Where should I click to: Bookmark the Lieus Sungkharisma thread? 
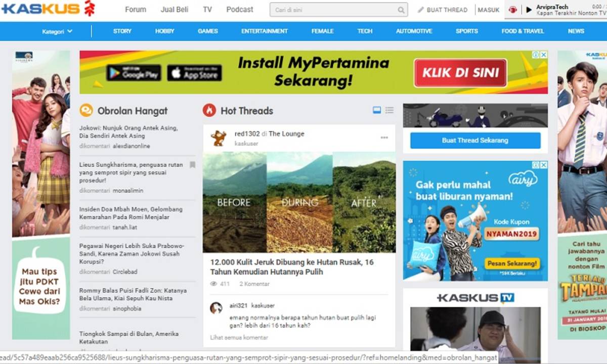pos(192,165)
